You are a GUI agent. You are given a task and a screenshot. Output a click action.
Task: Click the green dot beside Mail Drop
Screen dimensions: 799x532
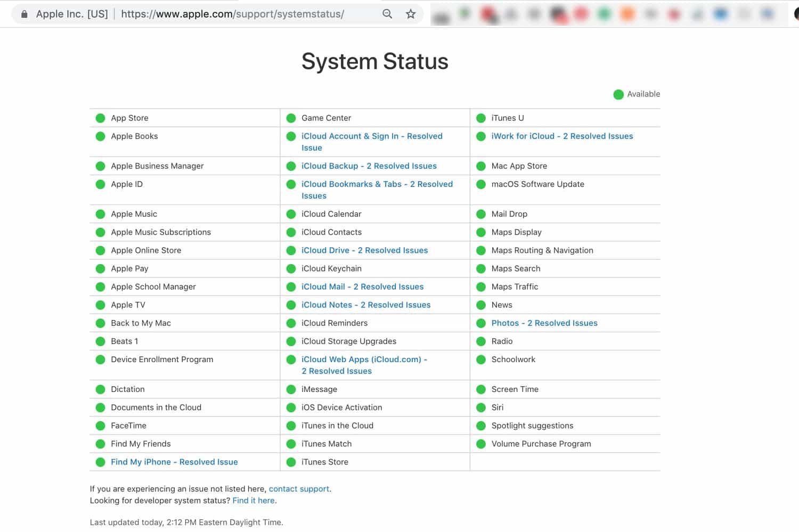click(481, 215)
